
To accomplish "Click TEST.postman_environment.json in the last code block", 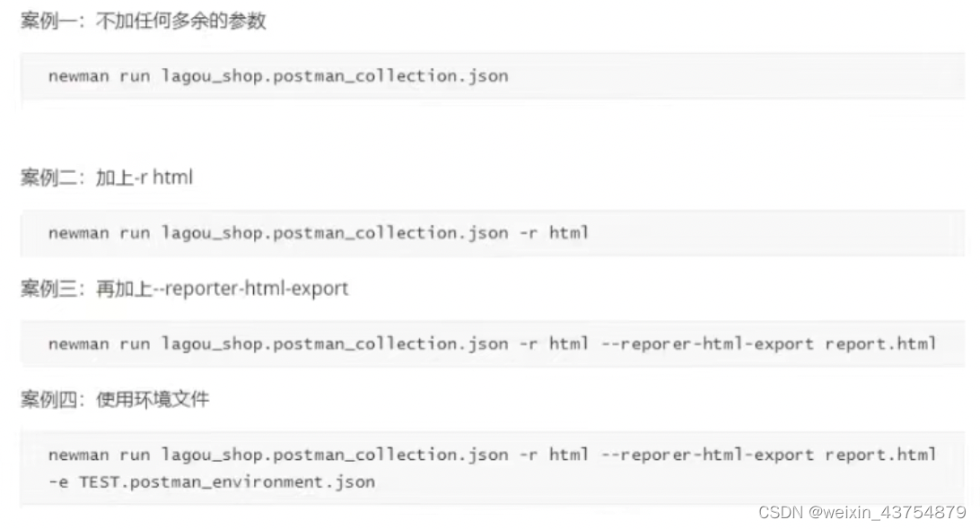I will coord(227,482).
